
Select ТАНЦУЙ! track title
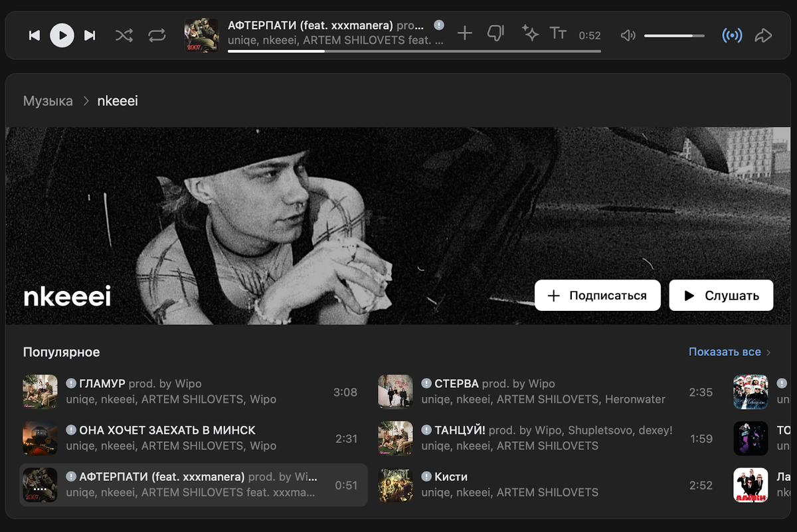(x=460, y=430)
